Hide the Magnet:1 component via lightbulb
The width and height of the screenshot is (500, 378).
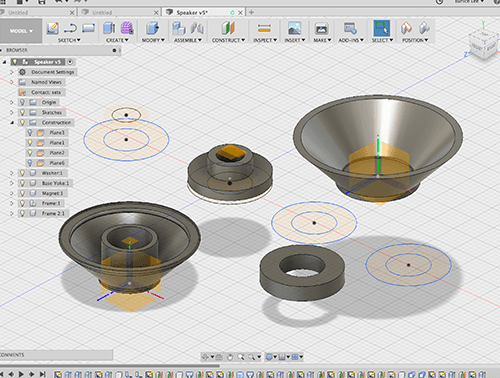tap(22, 193)
